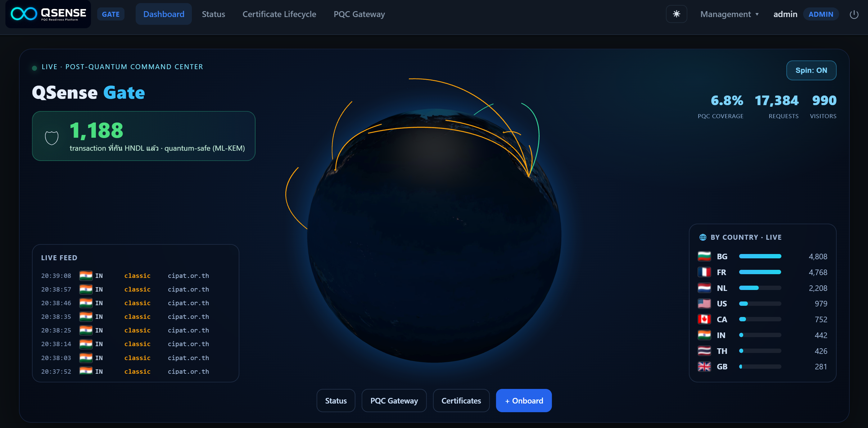Click the admin username text
Viewport: 868px width, 428px height.
click(x=785, y=14)
